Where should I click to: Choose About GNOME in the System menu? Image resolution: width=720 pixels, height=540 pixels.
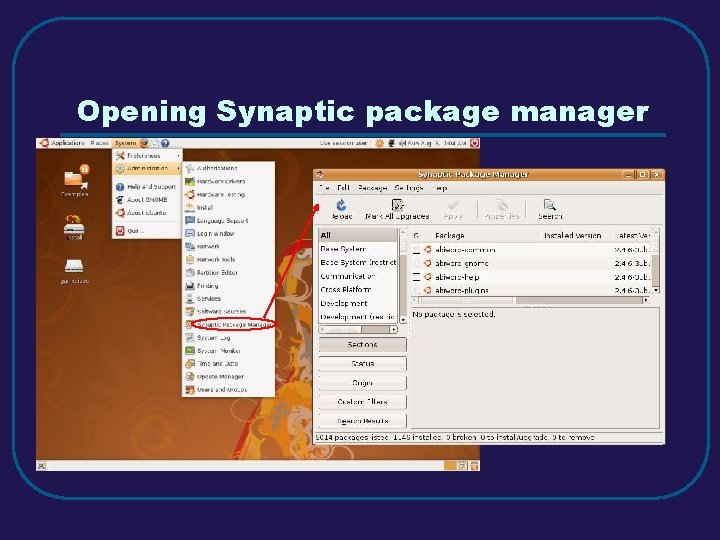pos(147,200)
